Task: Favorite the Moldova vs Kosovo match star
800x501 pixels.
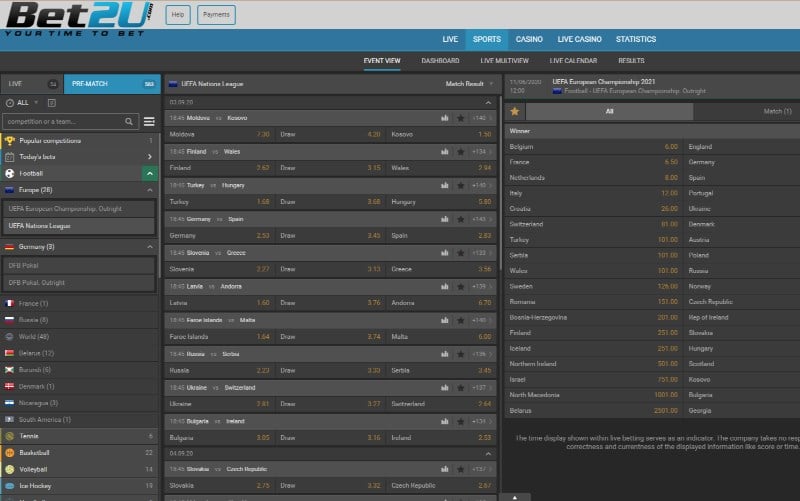Action: pos(461,118)
